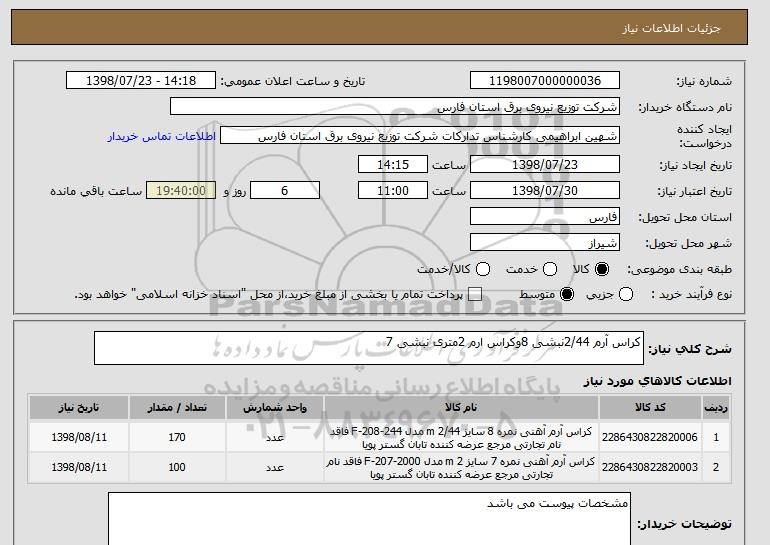Viewport: 770px width, 545px height.
Task: Click the کد کالا column header
Action: (650, 408)
